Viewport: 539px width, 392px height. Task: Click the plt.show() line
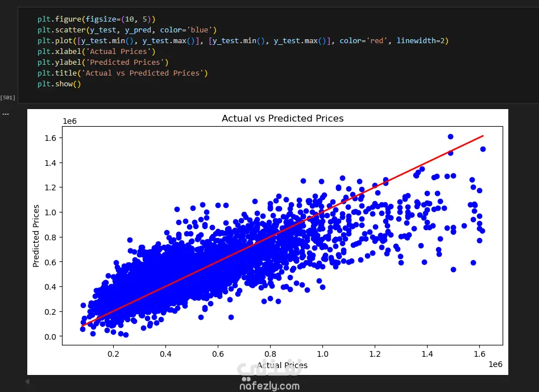pos(59,84)
